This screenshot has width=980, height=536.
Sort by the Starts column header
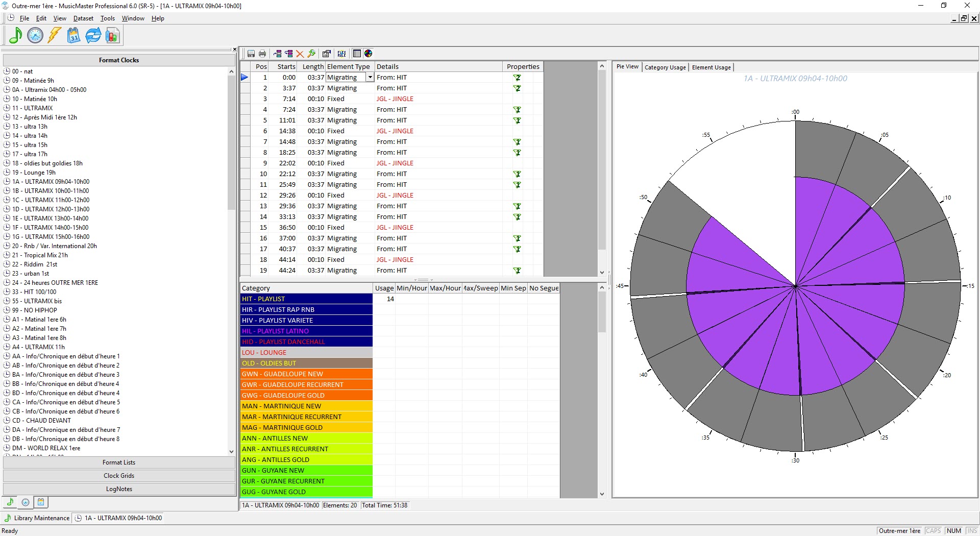283,67
